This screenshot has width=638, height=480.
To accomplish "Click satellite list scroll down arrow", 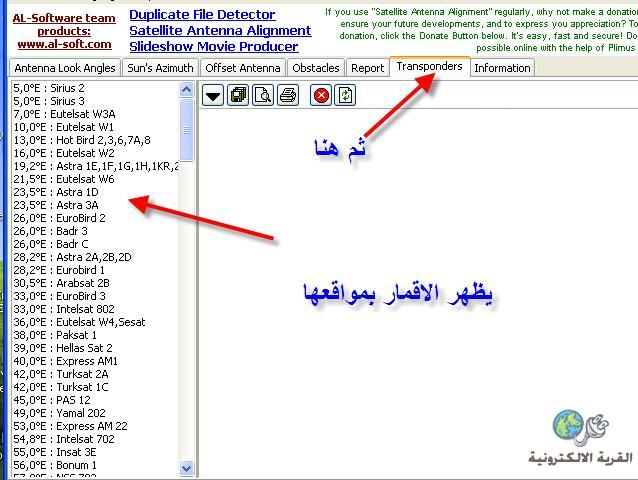I will pyautogui.click(x=186, y=468).
